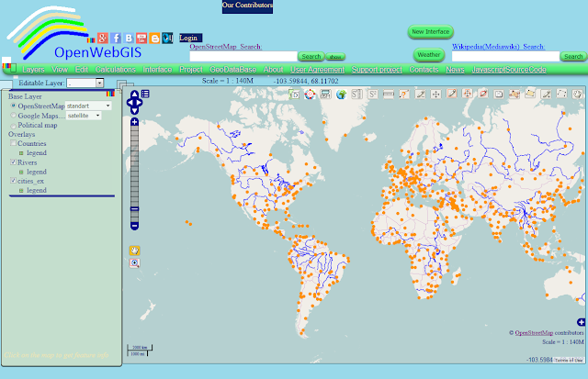Activate the zoom box magnifier icon
This screenshot has width=588, height=379.
134,262
